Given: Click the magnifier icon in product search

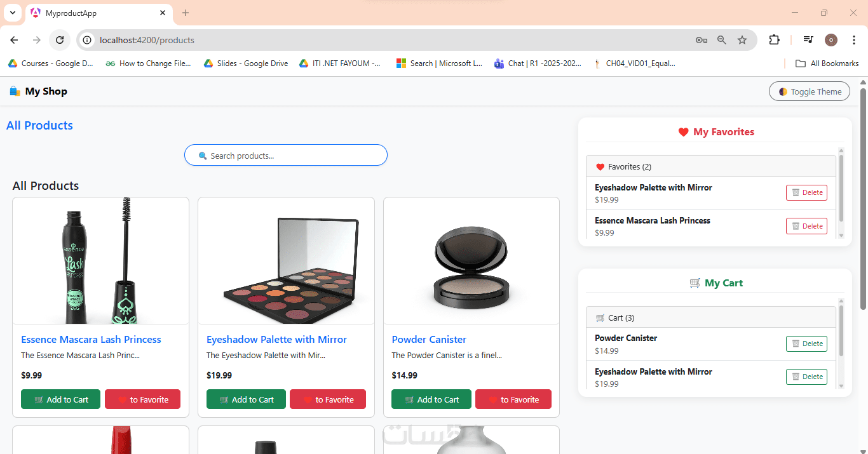Looking at the screenshot, I should 203,156.
